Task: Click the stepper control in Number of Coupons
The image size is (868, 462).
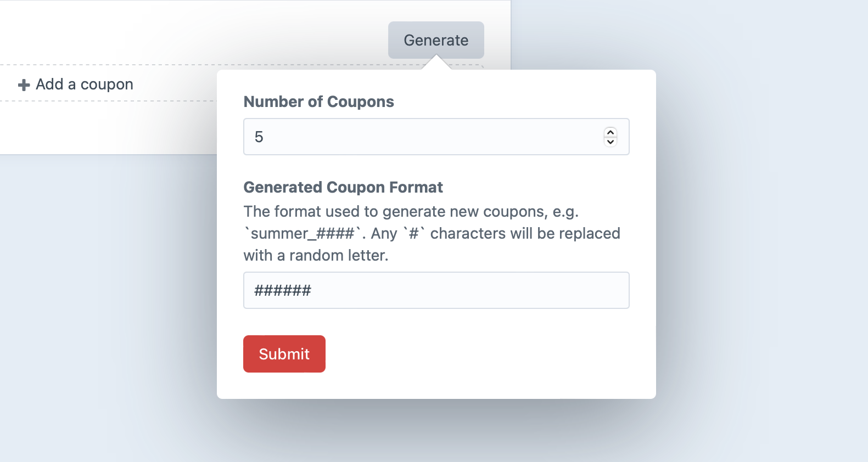Action: click(x=611, y=137)
